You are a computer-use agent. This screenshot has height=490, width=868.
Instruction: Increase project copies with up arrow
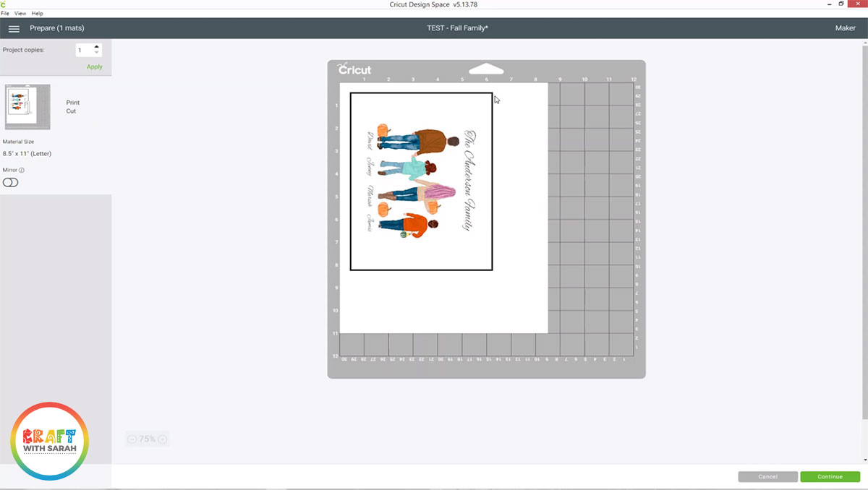click(97, 47)
